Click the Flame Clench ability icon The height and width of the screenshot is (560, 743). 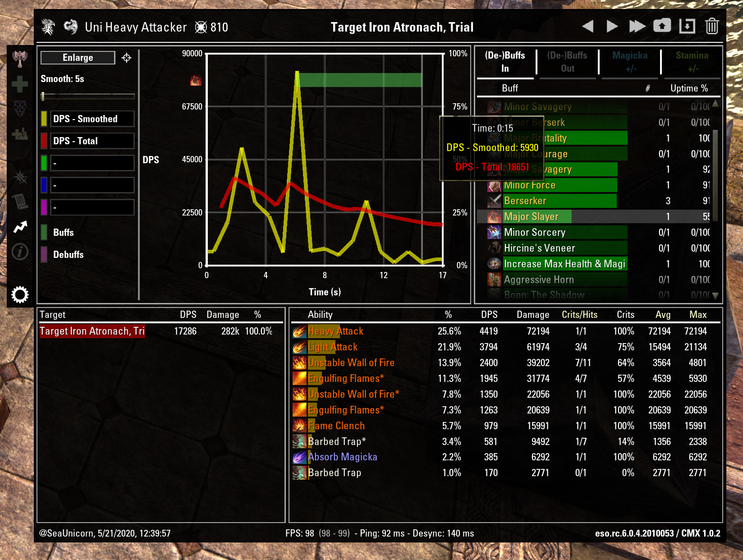299,426
